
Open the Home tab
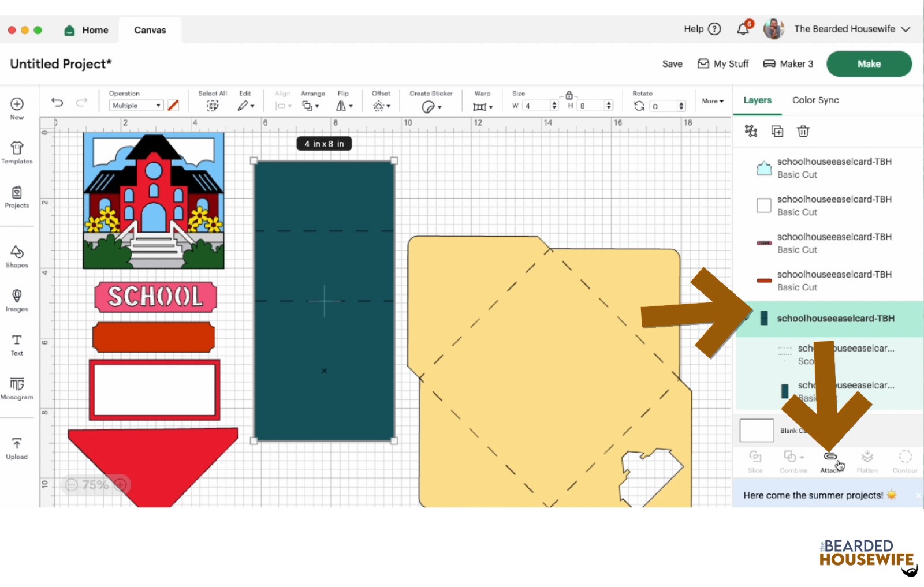tap(86, 30)
